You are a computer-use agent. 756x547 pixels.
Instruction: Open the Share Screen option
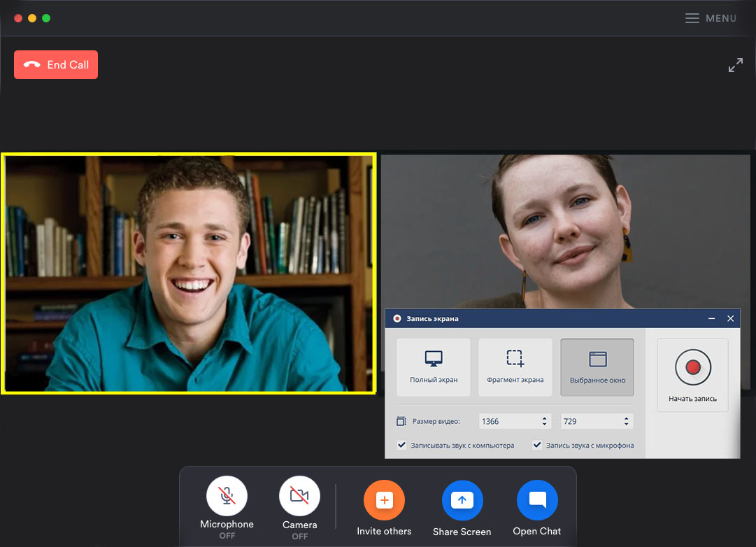click(x=462, y=501)
